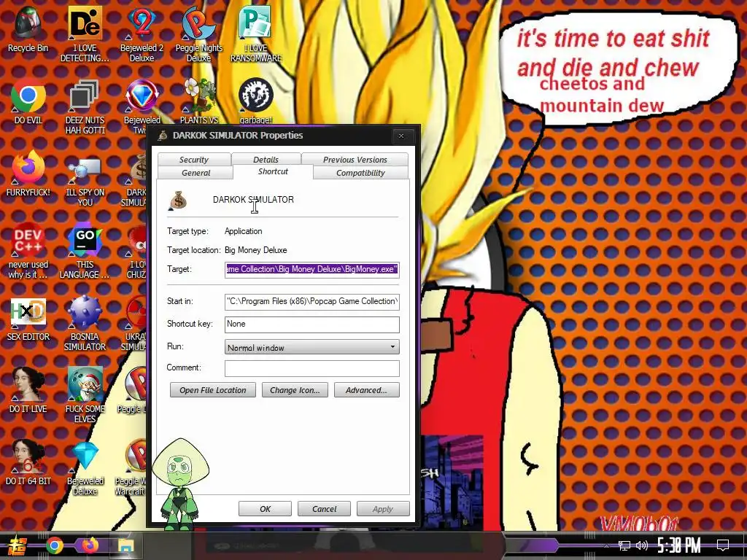The width and height of the screenshot is (747, 560).
Task: Select the Dev C++ never used icon
Action: [28, 251]
